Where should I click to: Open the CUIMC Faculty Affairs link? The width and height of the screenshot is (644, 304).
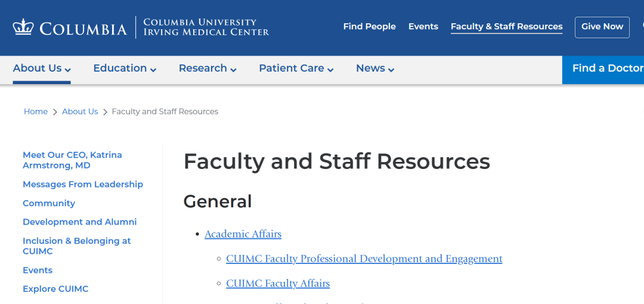pos(278,284)
